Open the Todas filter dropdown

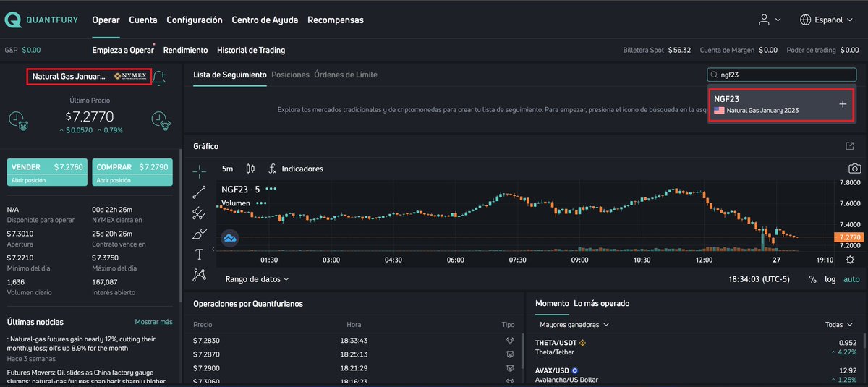[839, 325]
